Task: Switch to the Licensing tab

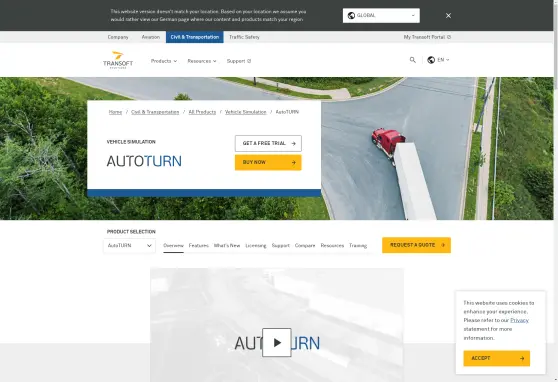Action: click(x=256, y=246)
